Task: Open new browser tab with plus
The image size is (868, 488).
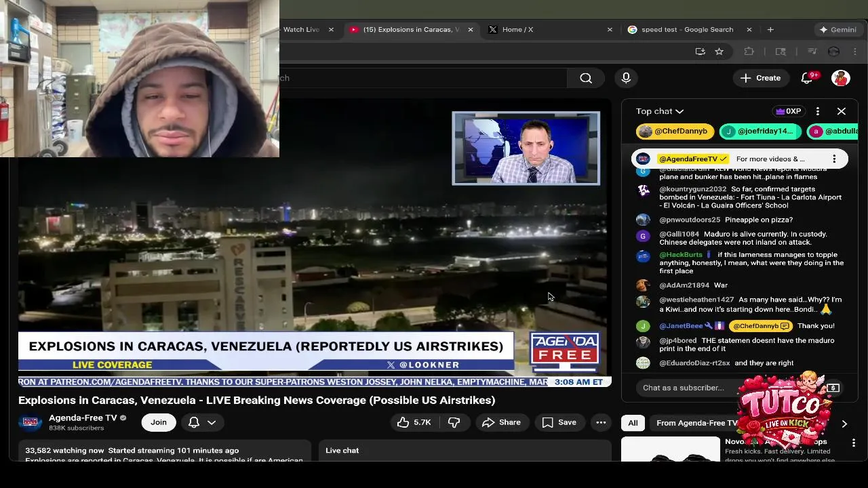Action: pyautogui.click(x=770, y=30)
